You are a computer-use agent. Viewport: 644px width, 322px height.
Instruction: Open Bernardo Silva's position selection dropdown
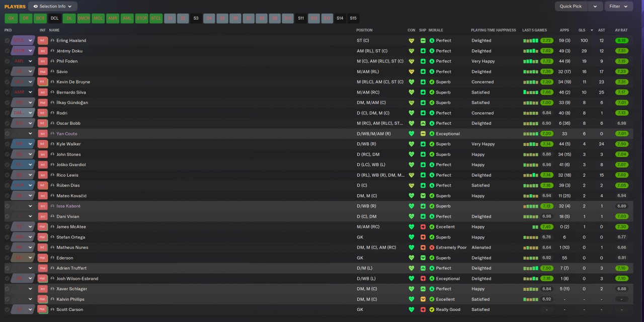tap(30, 93)
